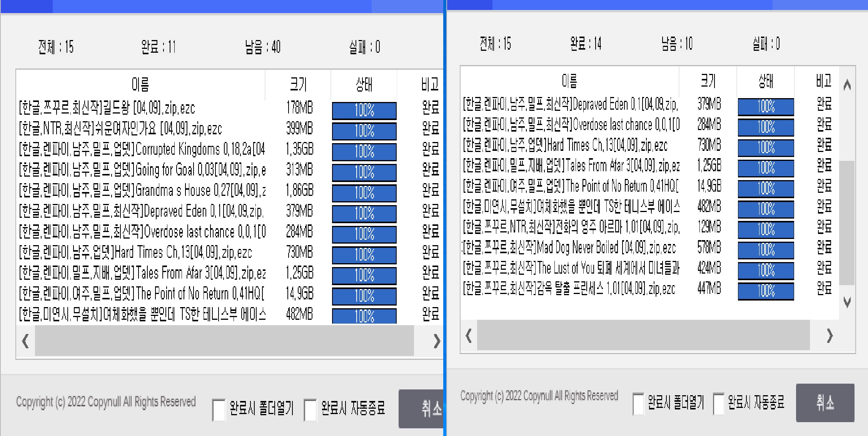Screen dimensions: 868x436
Task: Enable 완료시 폴더열기 checkbox in right window
Action: [x=638, y=404]
